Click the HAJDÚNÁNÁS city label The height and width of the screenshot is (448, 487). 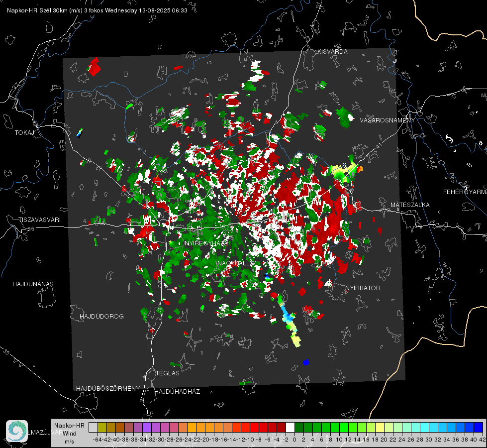(x=33, y=284)
